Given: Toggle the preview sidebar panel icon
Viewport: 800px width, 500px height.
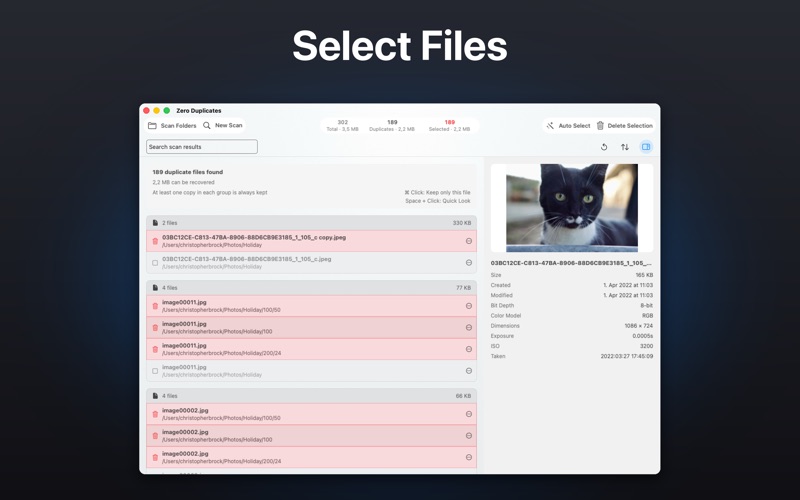Looking at the screenshot, I should click(646, 147).
